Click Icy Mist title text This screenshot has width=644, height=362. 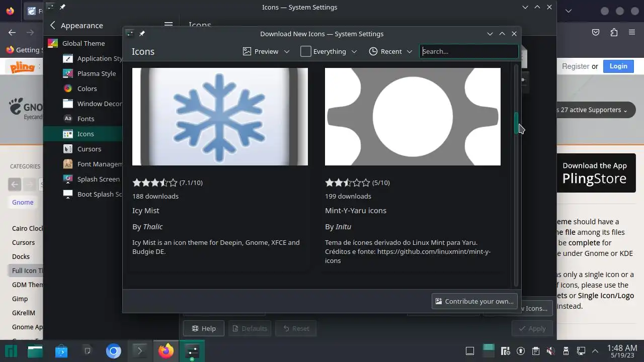point(145,210)
